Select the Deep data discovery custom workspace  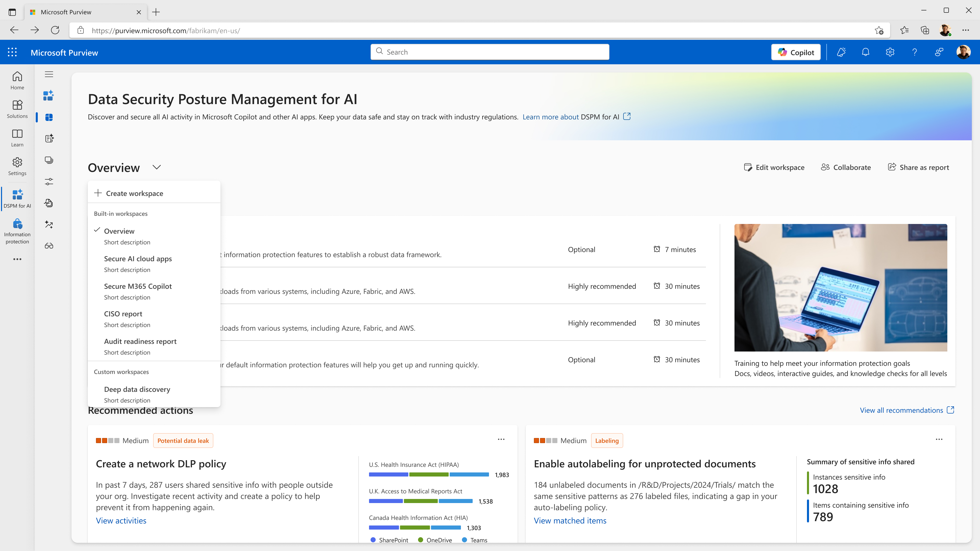(154, 394)
